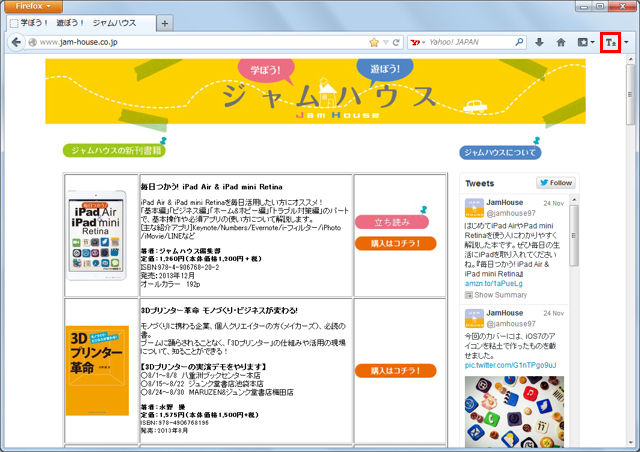Viewport: 640px width, 452px height.
Task: Click the page vertical scrollbar thumb
Action: point(630,95)
